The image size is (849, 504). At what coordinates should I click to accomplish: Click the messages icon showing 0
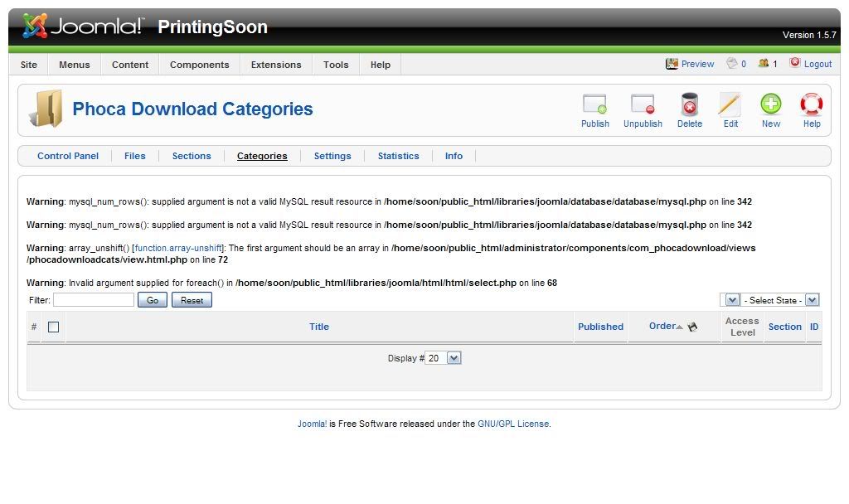click(732, 63)
